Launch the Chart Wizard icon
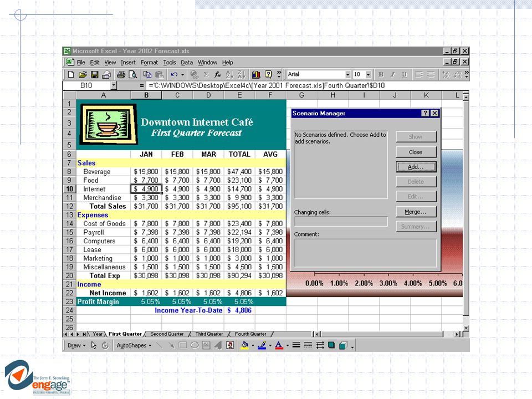 tap(256, 74)
